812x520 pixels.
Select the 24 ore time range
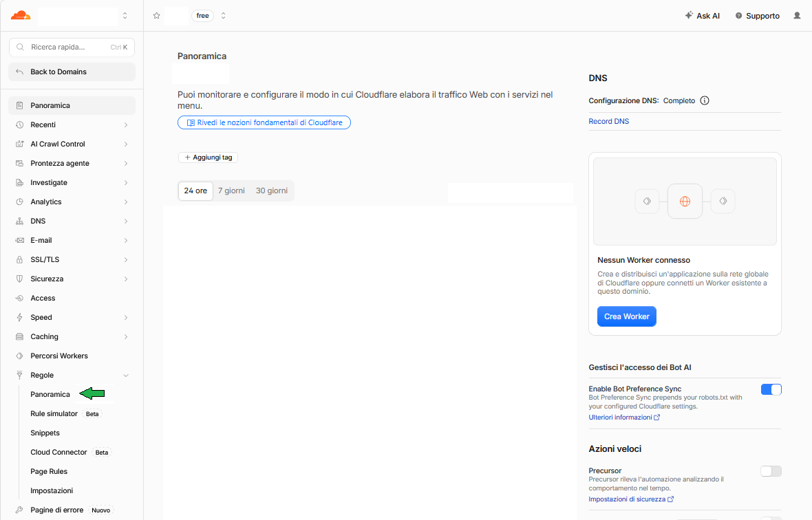[195, 191]
